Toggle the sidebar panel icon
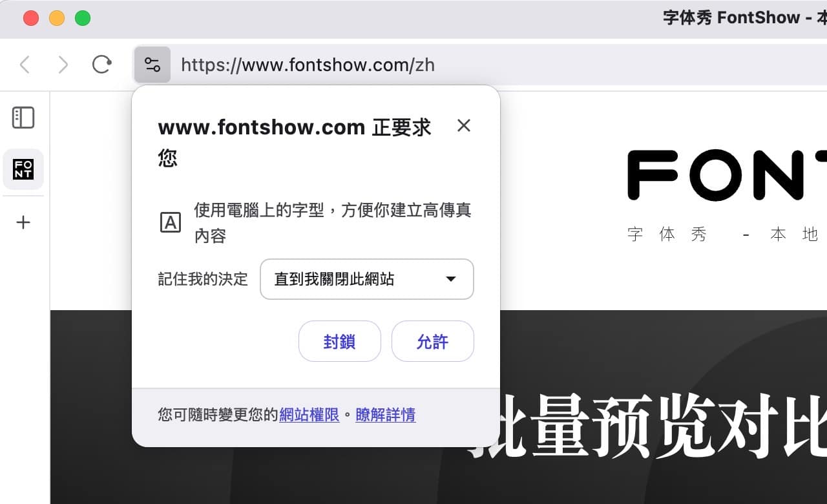 pyautogui.click(x=23, y=118)
